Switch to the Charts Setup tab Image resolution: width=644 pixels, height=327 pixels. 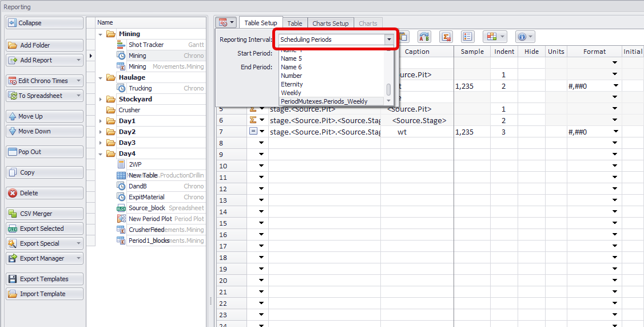coord(330,23)
